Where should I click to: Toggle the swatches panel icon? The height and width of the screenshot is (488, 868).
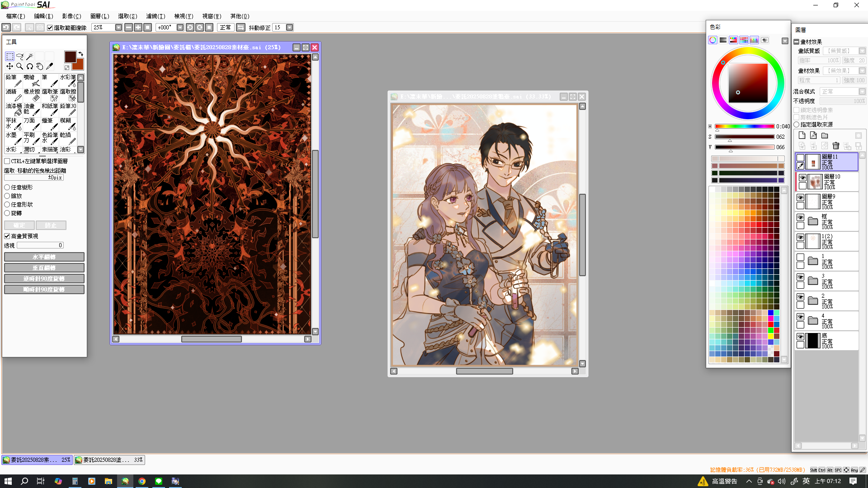(755, 40)
